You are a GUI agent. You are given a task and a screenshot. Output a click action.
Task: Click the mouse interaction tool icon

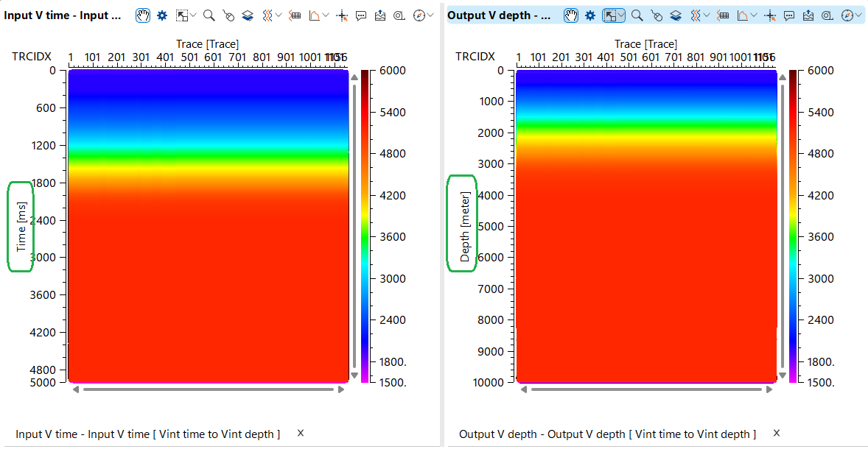228,15
